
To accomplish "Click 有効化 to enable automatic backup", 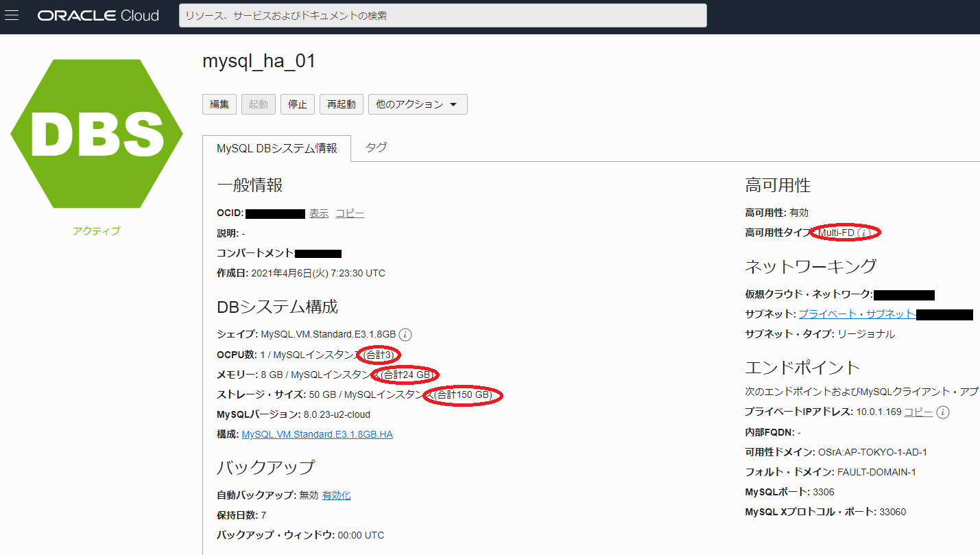I will pyautogui.click(x=337, y=495).
